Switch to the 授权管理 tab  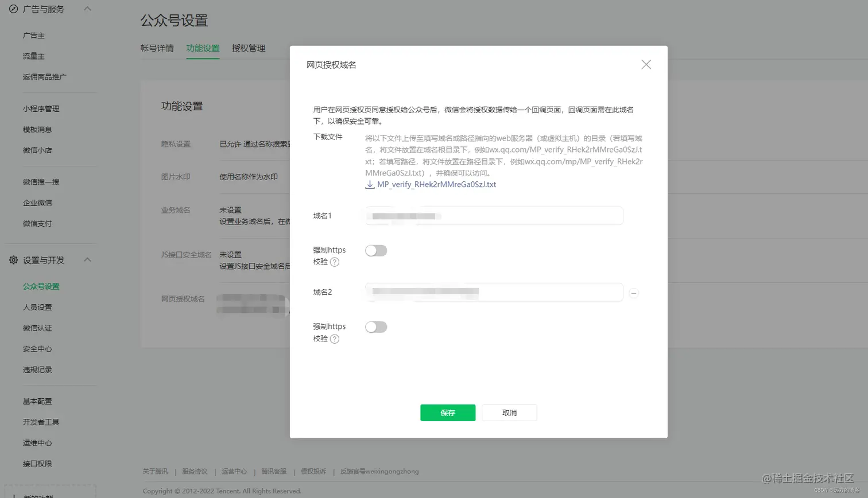coord(248,48)
